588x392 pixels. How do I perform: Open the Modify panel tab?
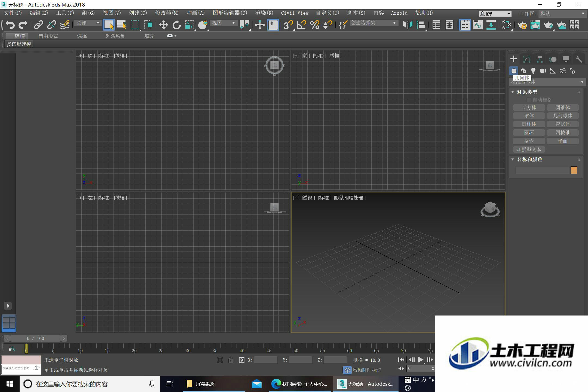click(x=527, y=59)
